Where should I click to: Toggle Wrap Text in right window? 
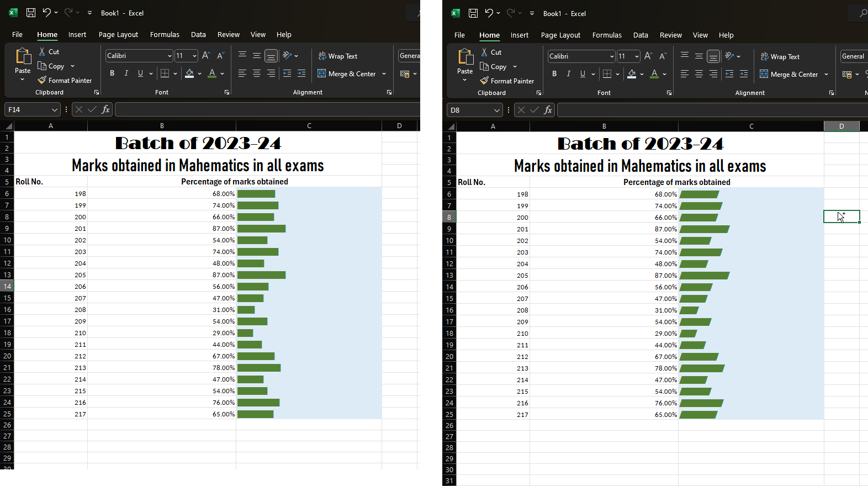click(x=780, y=56)
